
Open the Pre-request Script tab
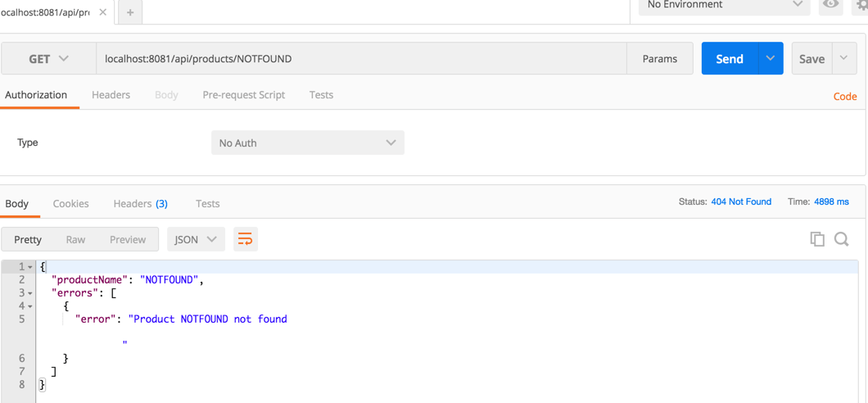[243, 95]
